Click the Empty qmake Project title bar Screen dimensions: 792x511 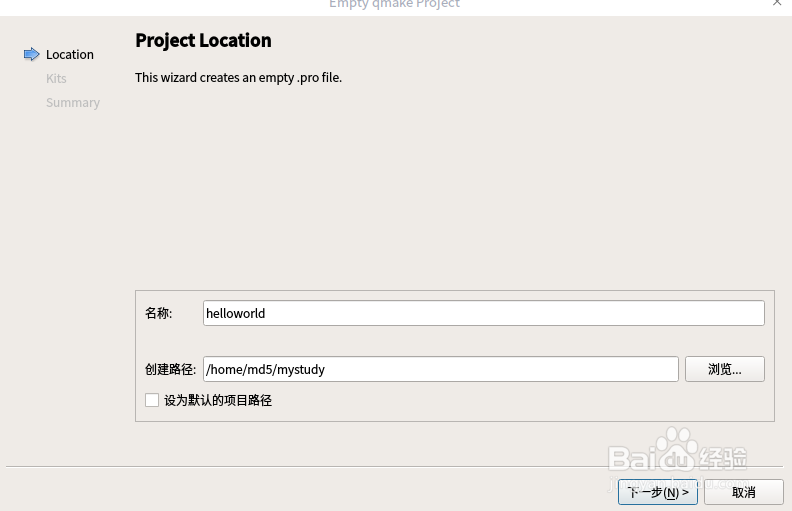coord(394,4)
